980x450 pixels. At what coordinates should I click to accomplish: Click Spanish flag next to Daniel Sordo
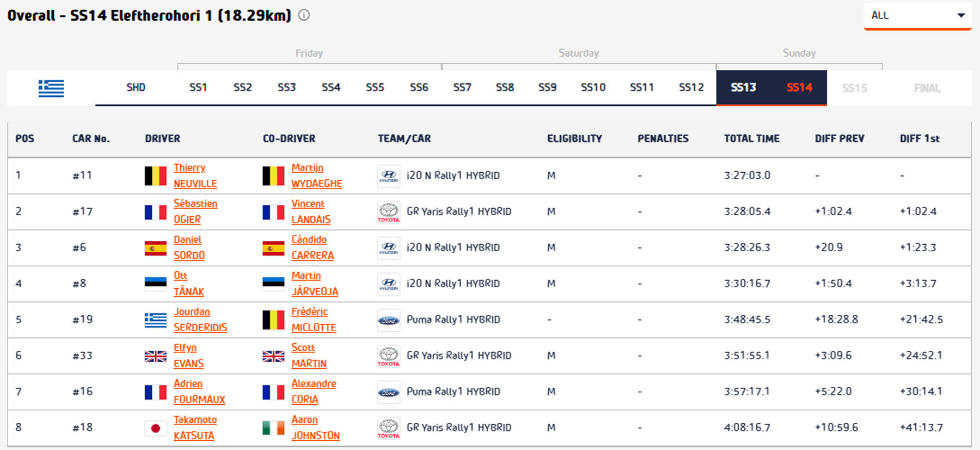click(x=155, y=248)
